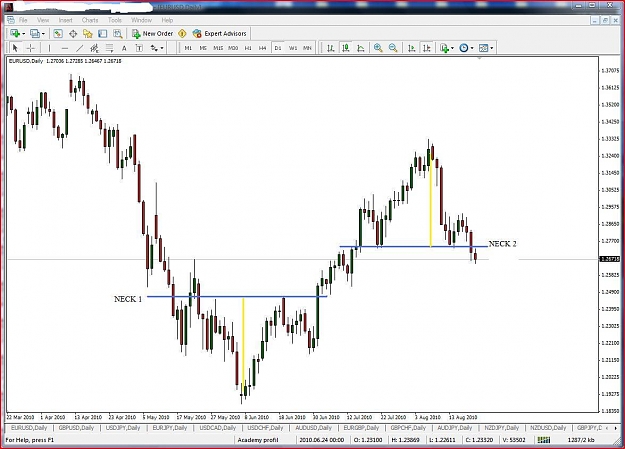Click the Expert Advisors button
The height and width of the screenshot is (449, 625).
pos(220,33)
